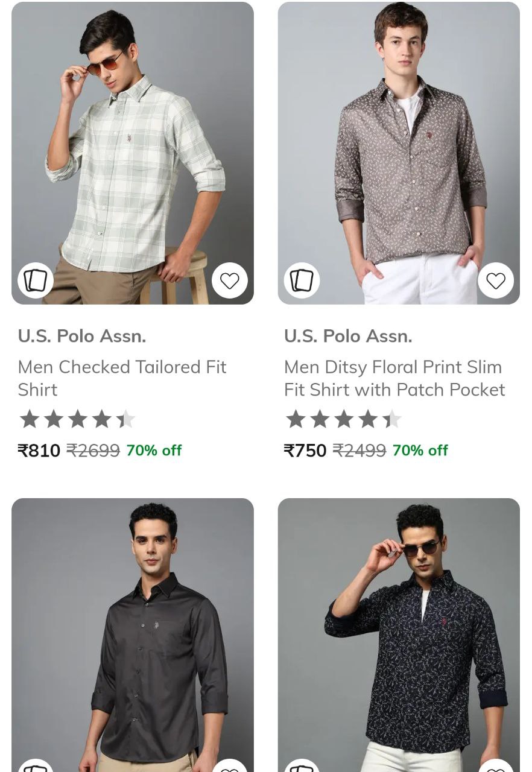Tap the U.S. Polo Assn. brand above checked shirt

(82, 336)
